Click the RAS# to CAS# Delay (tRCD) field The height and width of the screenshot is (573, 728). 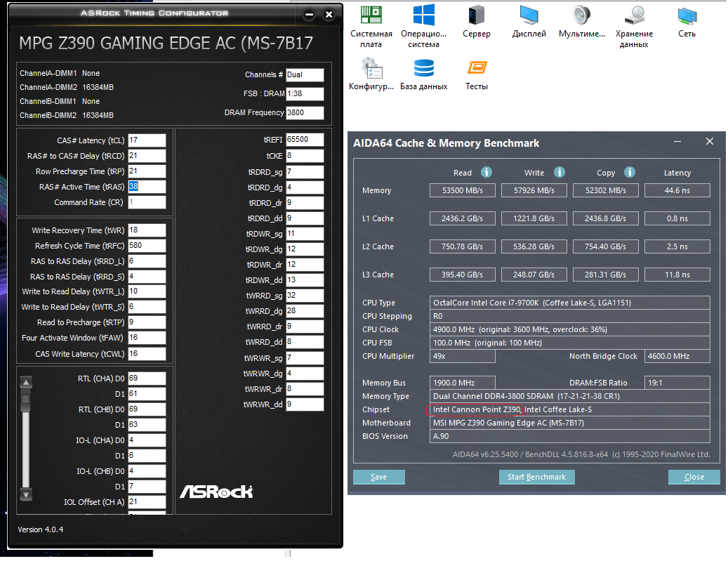pos(147,156)
